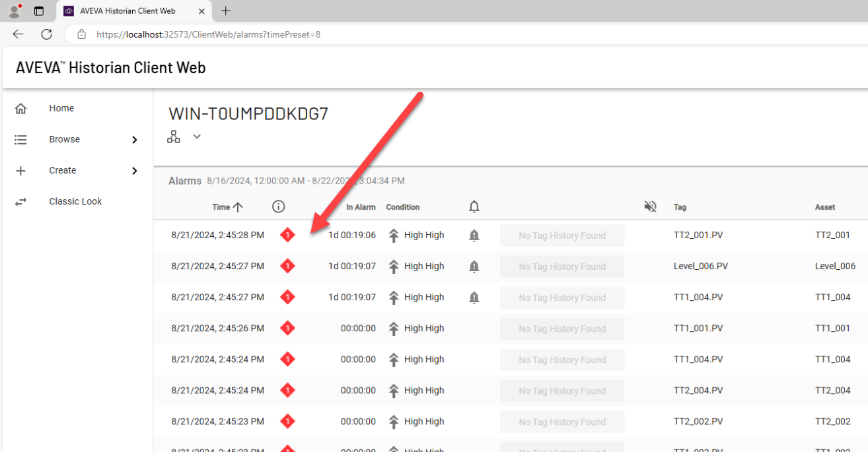Switch to Classic Look
This screenshot has width=868, height=452.
pyautogui.click(x=75, y=201)
